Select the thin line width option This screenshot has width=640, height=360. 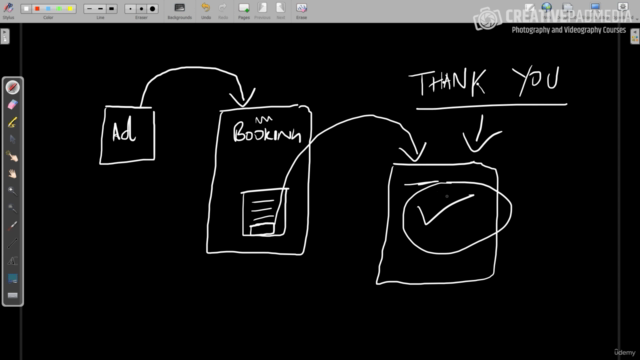(x=89, y=9)
